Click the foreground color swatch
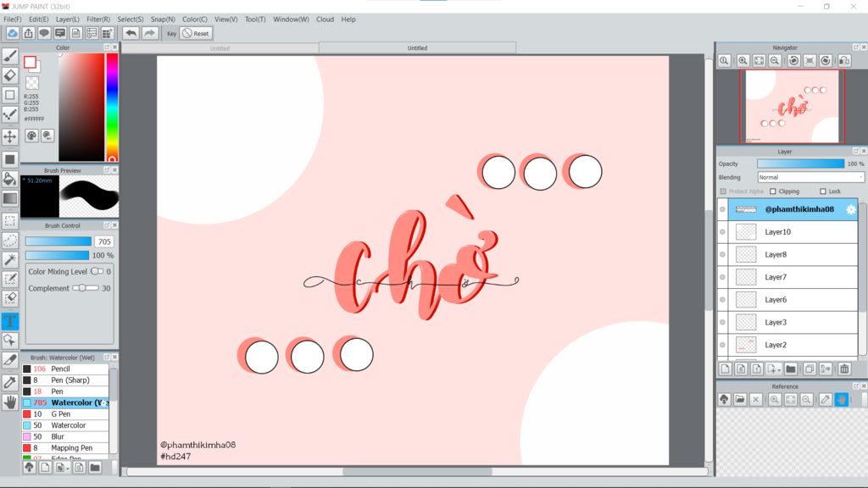The height and width of the screenshot is (488, 868). click(x=30, y=62)
